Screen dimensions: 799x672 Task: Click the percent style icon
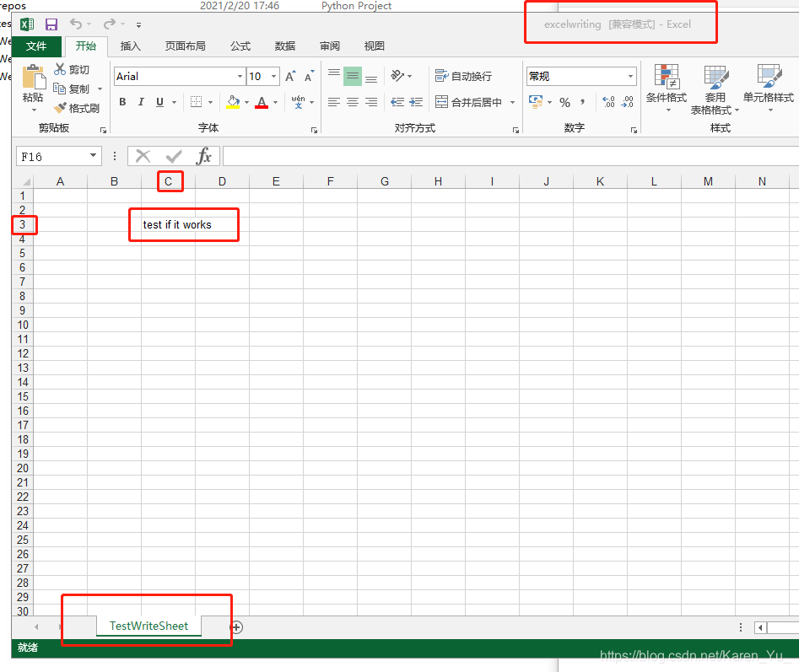point(565,102)
